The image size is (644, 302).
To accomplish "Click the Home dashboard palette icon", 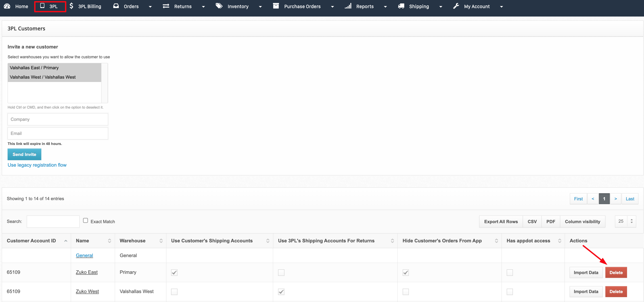I will click(7, 6).
